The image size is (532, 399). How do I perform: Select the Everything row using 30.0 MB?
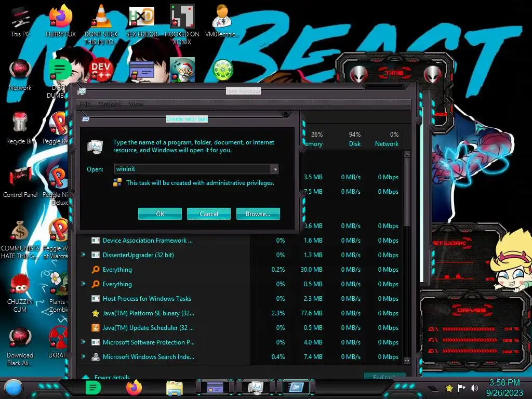[x=240, y=270]
